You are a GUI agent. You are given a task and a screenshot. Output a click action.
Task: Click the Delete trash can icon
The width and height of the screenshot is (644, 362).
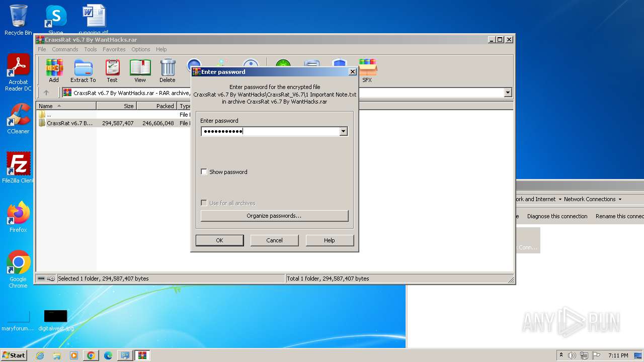click(x=168, y=70)
